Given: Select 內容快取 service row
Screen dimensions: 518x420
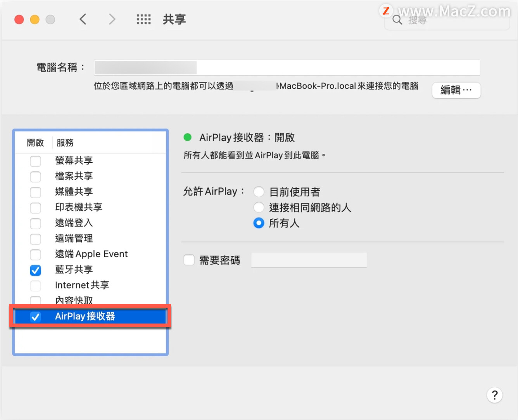Looking at the screenshot, I should pos(91,300).
